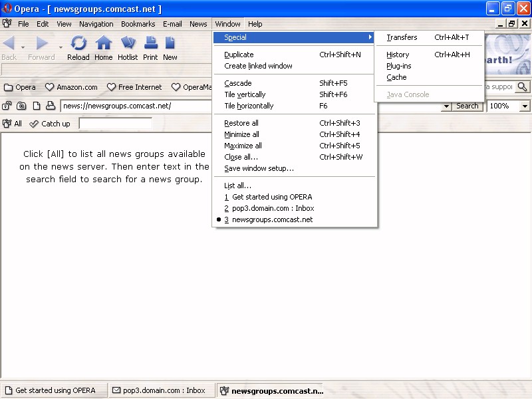This screenshot has width=532, height=399.
Task: Go to Home via the house icon
Action: 104,44
